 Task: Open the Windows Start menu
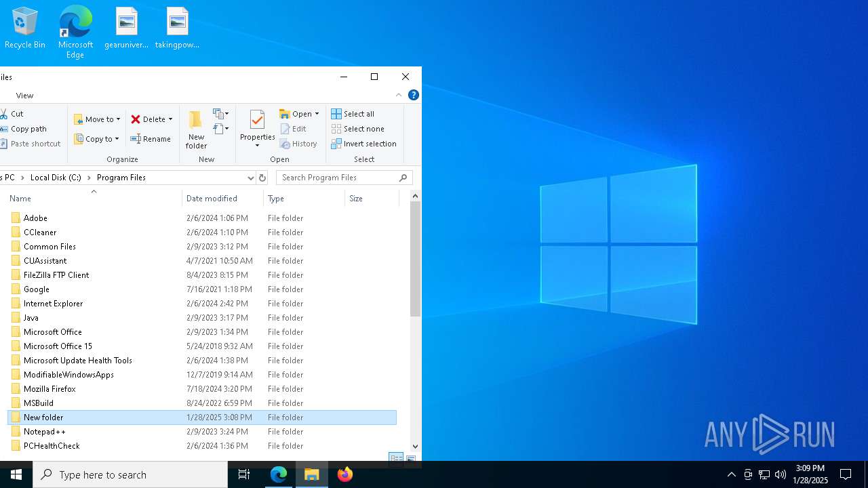[x=16, y=474]
